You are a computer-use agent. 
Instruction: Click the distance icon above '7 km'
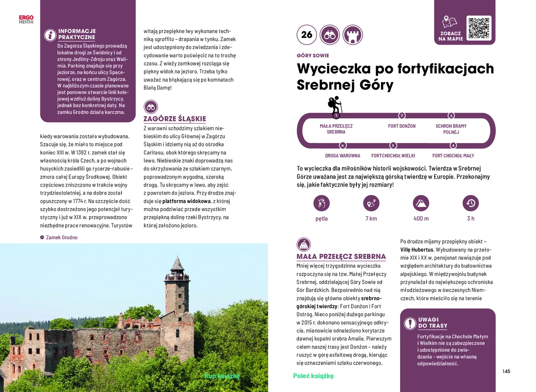point(371,203)
